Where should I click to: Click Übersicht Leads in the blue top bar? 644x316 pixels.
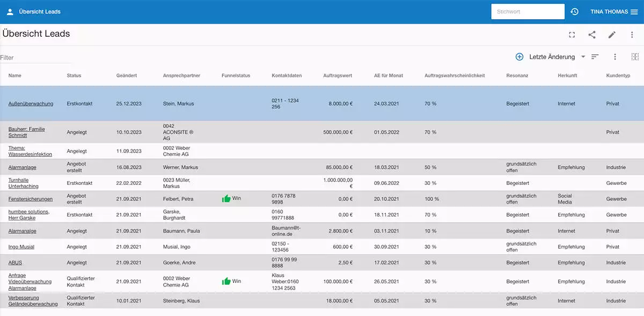pyautogui.click(x=39, y=11)
